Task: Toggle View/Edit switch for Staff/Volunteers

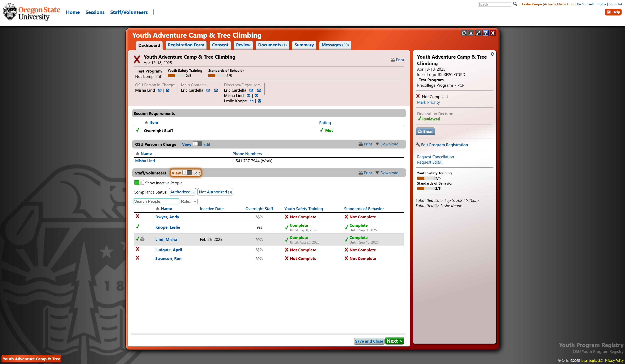Action: pos(187,173)
